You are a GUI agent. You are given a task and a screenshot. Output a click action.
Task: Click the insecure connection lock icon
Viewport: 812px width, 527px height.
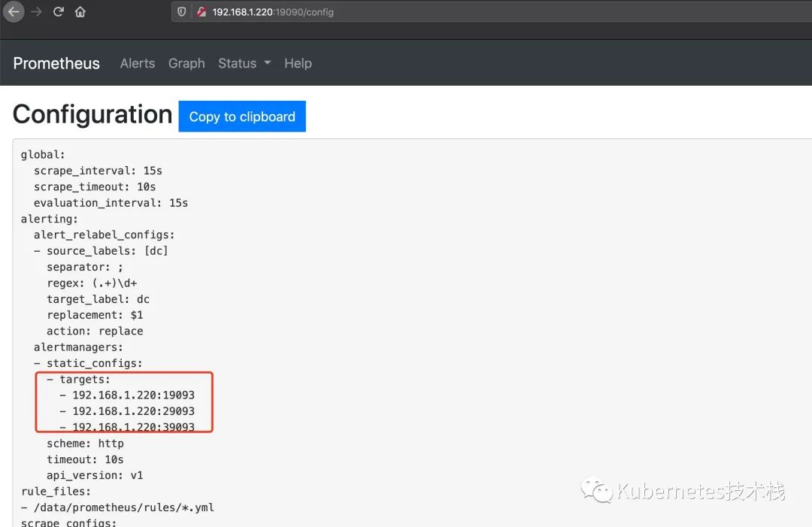(x=201, y=11)
